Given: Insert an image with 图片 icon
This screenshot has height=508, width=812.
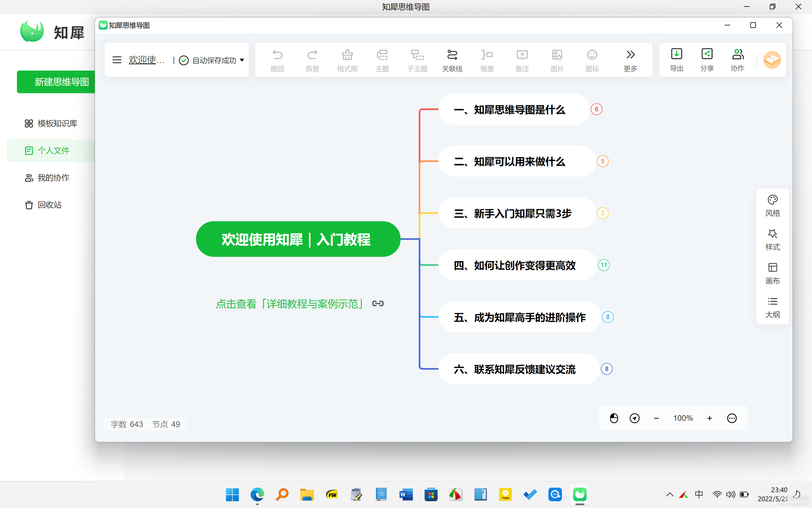Looking at the screenshot, I should pyautogui.click(x=557, y=60).
